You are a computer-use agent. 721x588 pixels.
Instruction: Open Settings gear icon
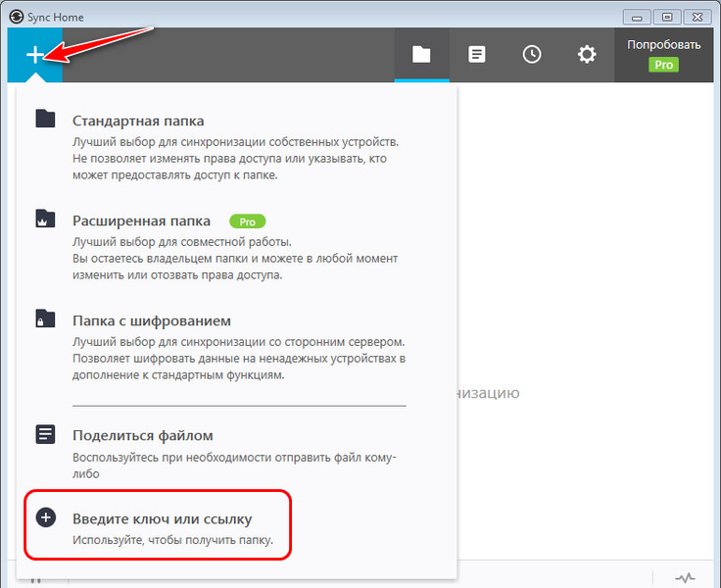click(587, 54)
